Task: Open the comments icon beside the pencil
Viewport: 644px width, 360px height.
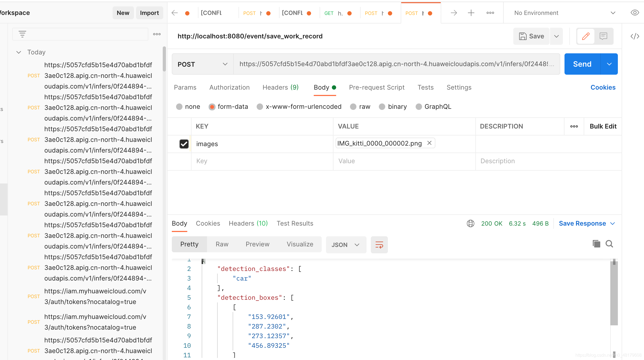Action: tap(603, 36)
